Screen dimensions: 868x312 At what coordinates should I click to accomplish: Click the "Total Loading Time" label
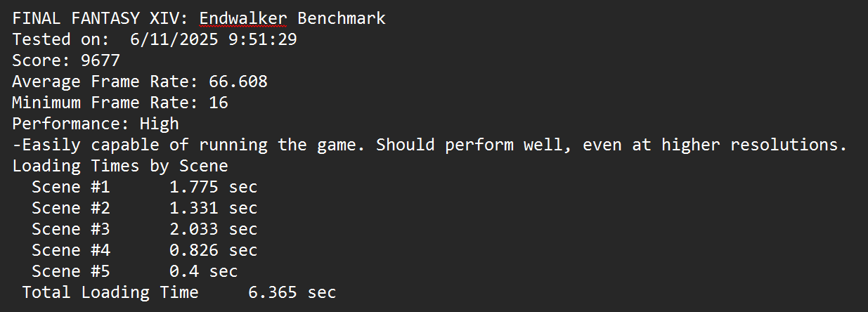[110, 292]
